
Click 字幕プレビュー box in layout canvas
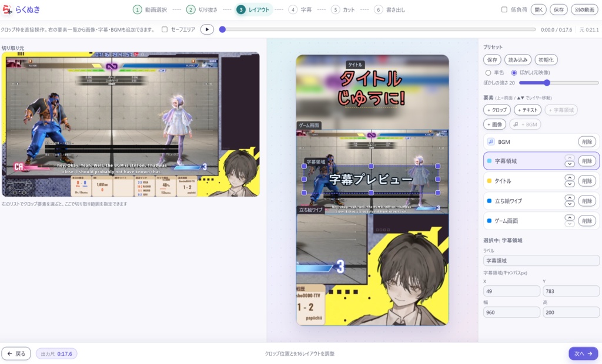click(371, 180)
